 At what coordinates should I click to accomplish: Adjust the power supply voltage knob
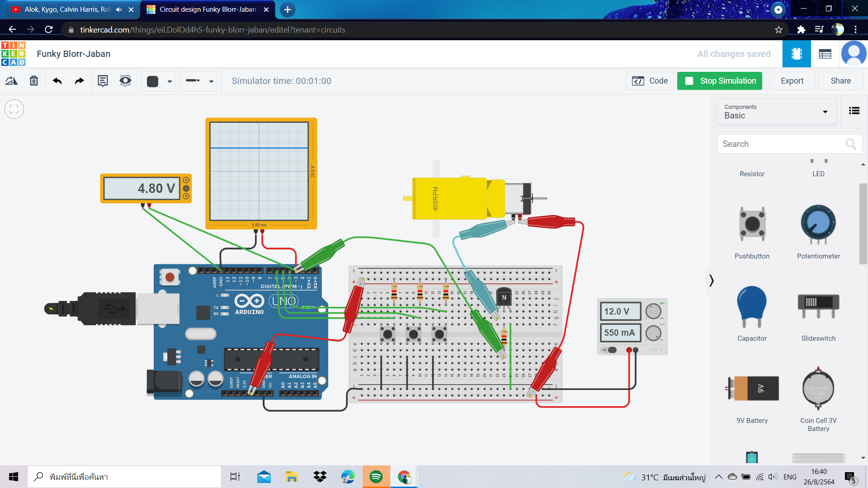pos(653,311)
